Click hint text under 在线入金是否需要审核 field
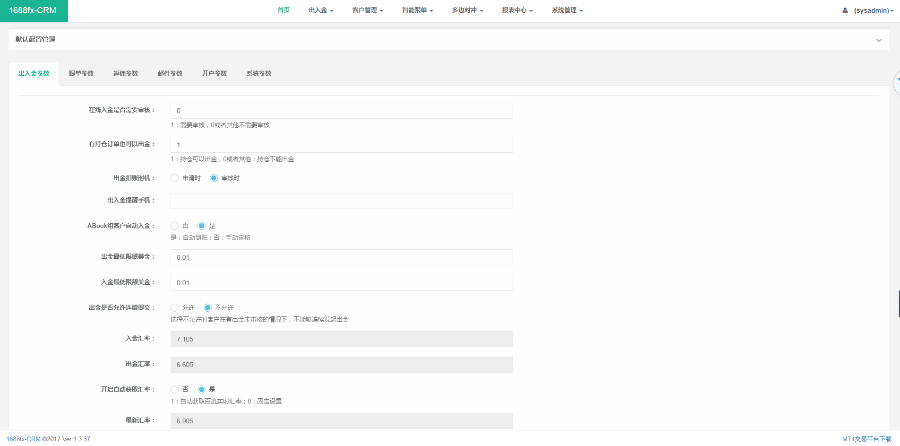The height and width of the screenshot is (446, 900). point(220,125)
